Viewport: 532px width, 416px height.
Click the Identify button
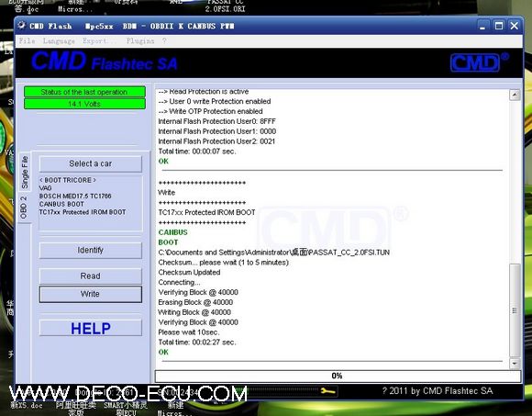click(91, 251)
